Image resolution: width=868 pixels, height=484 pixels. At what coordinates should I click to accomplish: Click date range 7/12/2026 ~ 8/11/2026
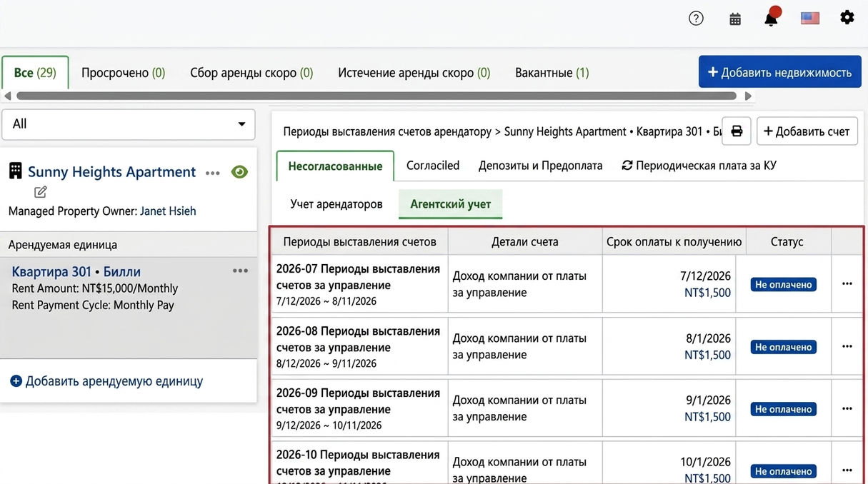point(326,301)
